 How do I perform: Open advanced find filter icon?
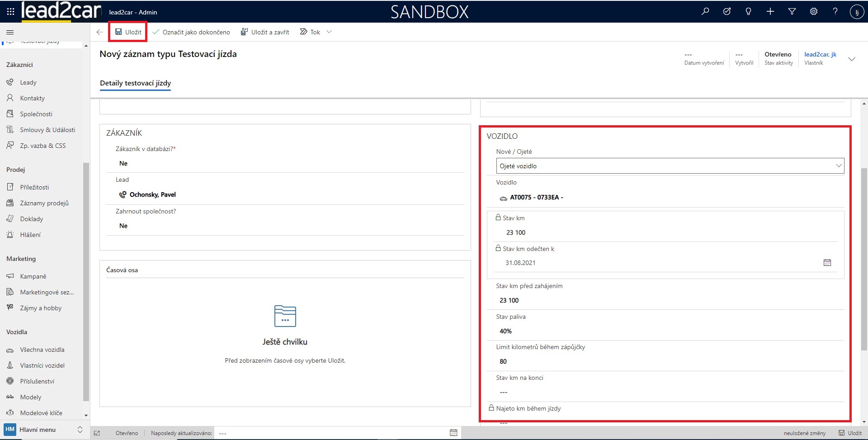pyautogui.click(x=792, y=12)
